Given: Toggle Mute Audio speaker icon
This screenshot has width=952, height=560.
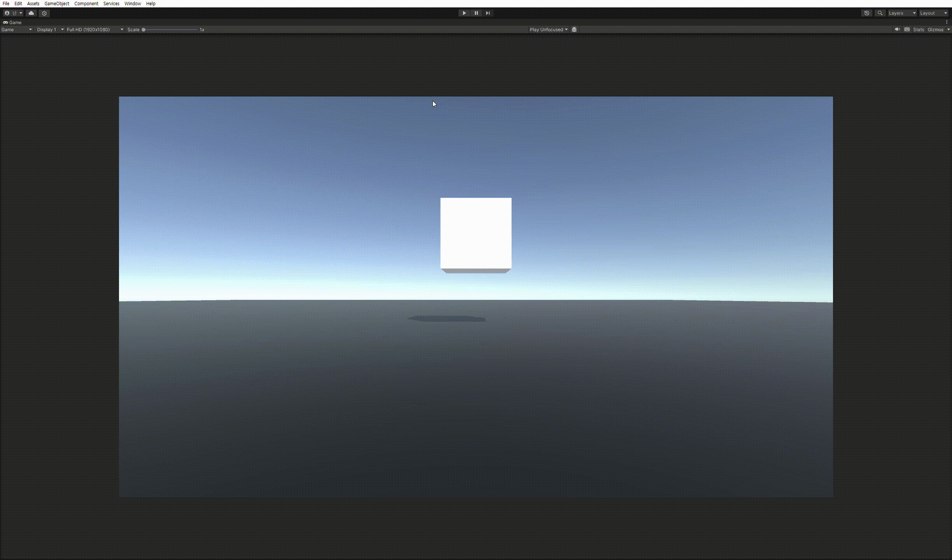Looking at the screenshot, I should tap(897, 30).
